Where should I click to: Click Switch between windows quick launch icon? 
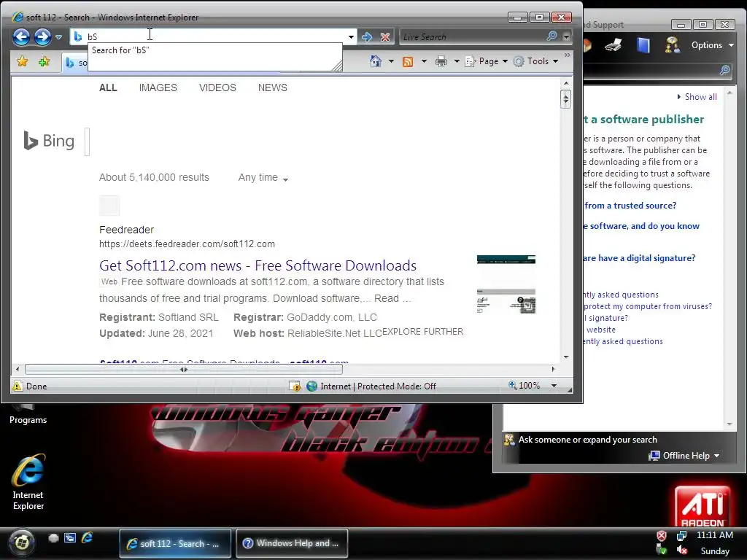tap(70, 538)
